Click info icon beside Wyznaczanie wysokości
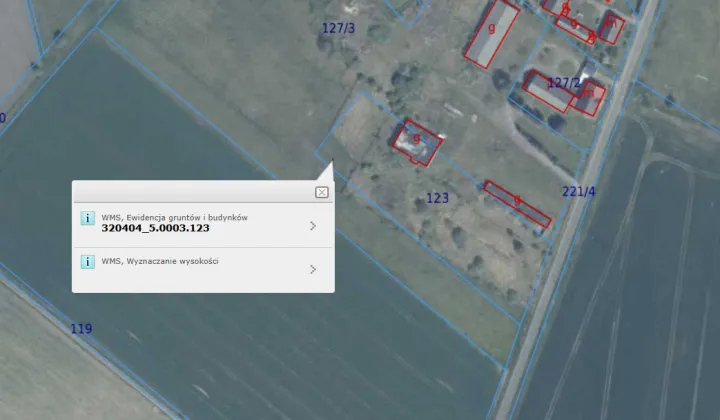720x420 pixels. (87, 262)
